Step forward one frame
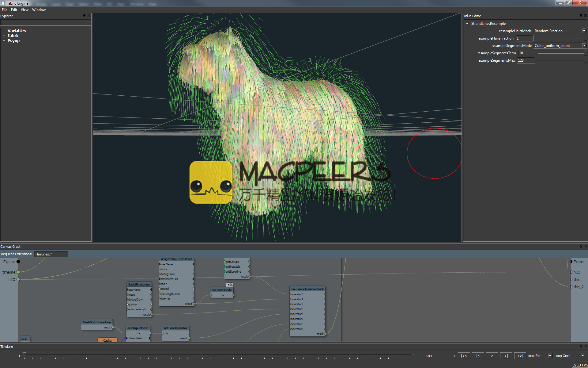Viewport: 588px width, 368px height. (x=506, y=356)
